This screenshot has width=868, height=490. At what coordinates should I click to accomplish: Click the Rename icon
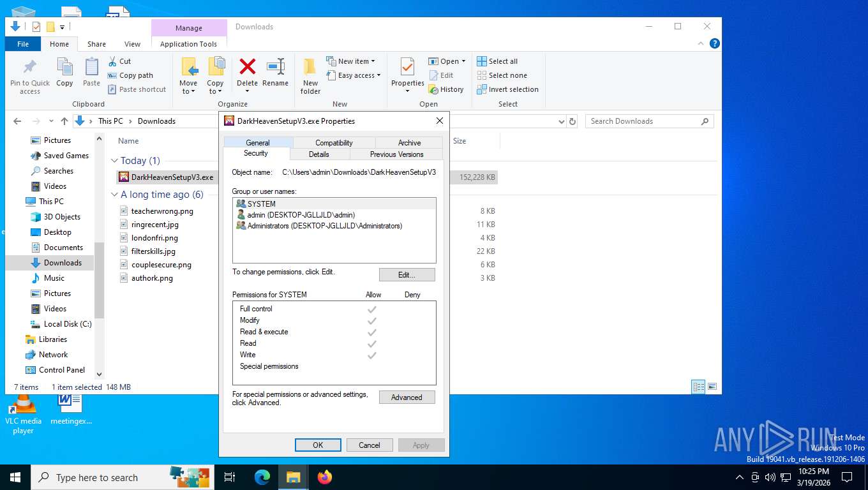tap(275, 66)
